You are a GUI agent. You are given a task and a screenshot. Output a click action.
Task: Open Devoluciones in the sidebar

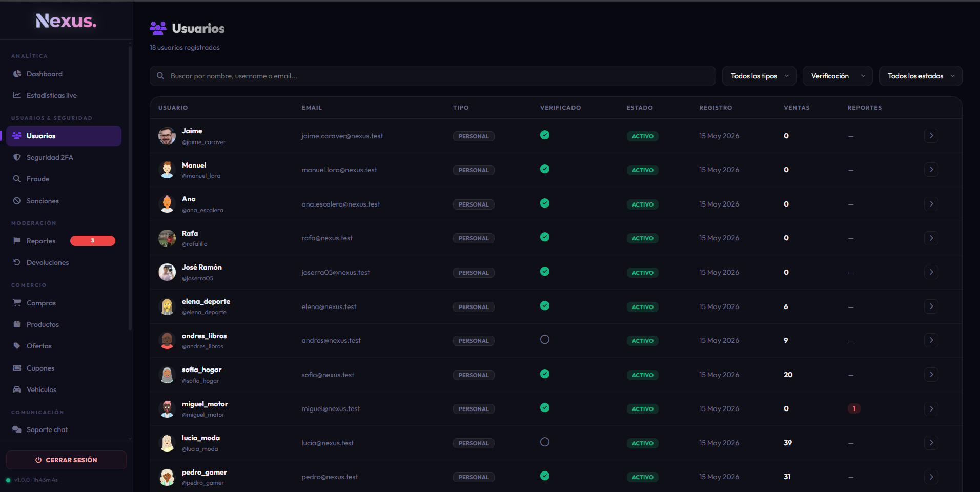64,262
